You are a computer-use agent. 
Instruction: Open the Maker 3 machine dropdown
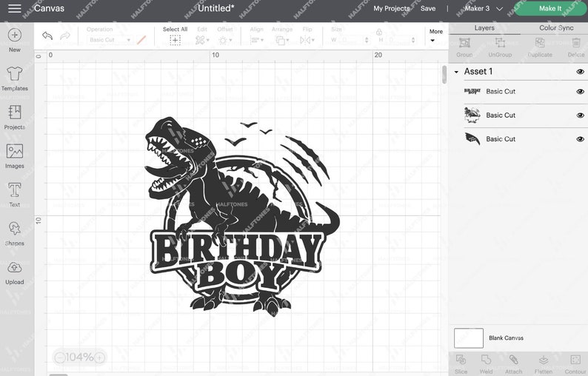click(x=483, y=8)
